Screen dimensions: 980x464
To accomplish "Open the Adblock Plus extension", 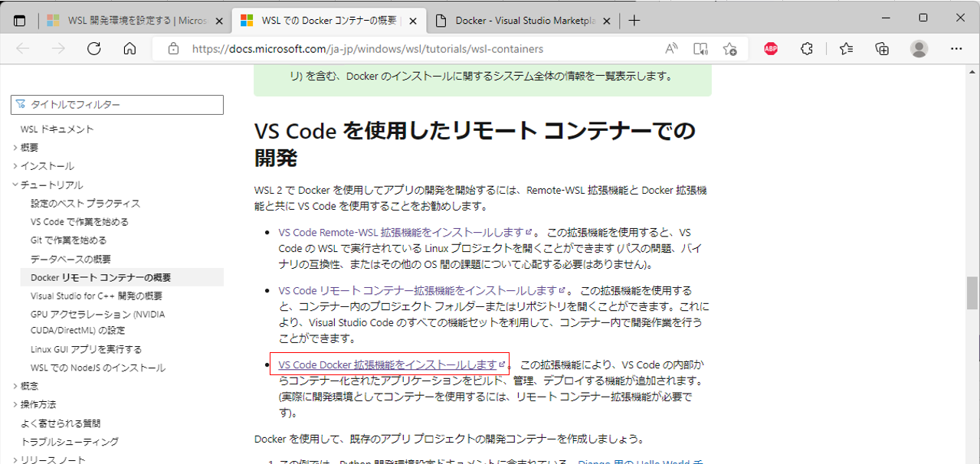I will (769, 47).
